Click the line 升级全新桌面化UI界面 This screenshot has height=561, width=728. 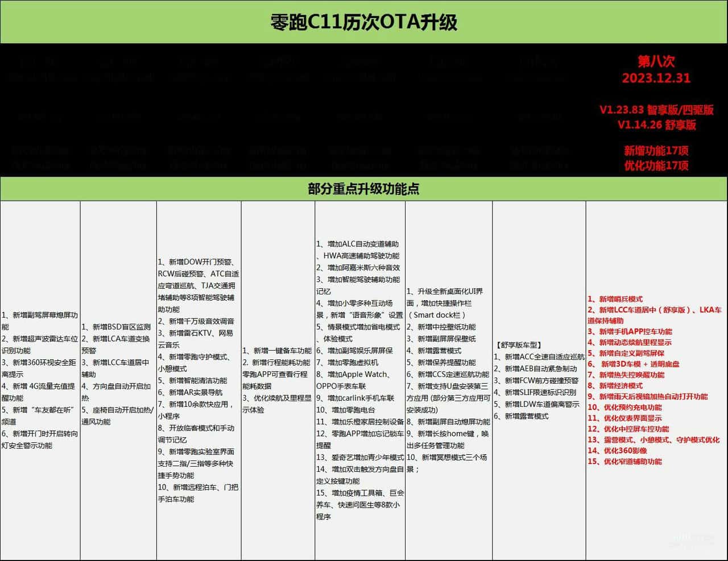click(445, 297)
